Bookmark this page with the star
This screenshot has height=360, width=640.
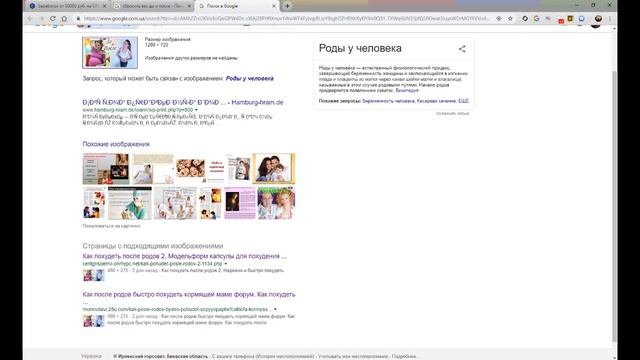(510, 18)
